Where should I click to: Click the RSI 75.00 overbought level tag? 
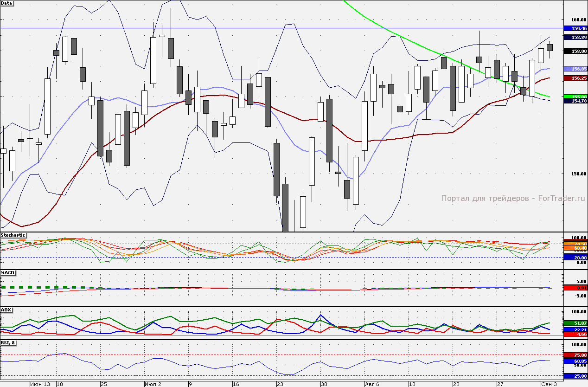tap(575, 355)
